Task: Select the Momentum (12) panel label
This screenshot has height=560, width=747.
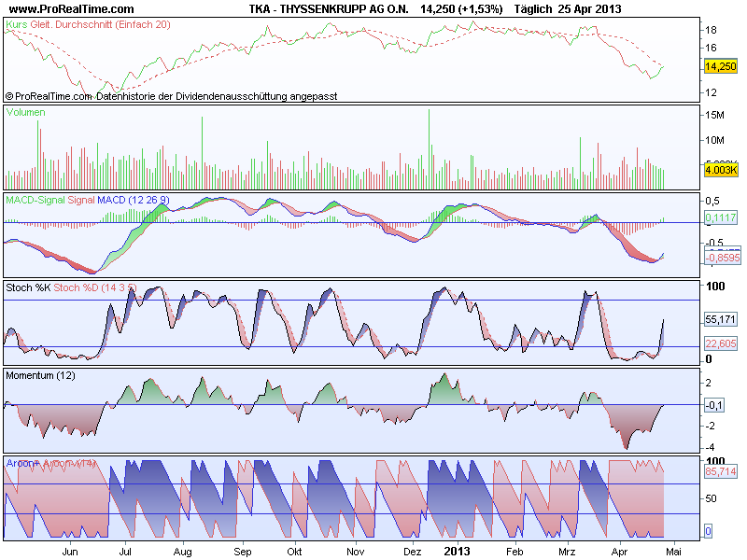Action: [x=40, y=375]
